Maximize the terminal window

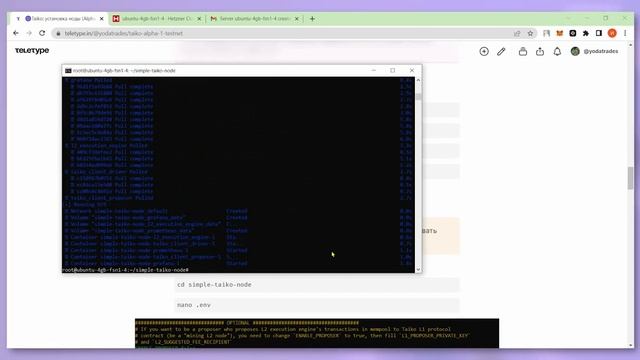pyautogui.click(x=393, y=71)
